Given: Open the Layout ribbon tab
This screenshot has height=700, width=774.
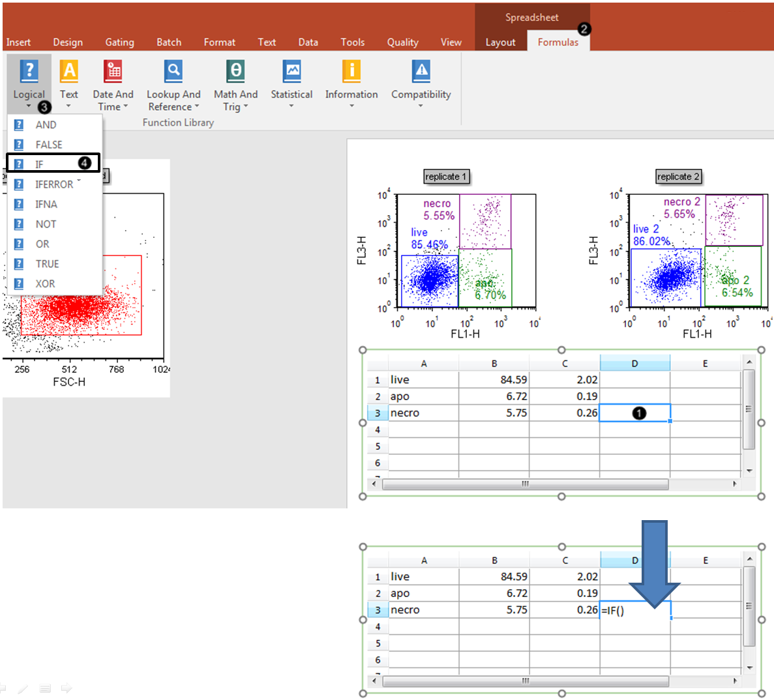Looking at the screenshot, I should 500,42.
